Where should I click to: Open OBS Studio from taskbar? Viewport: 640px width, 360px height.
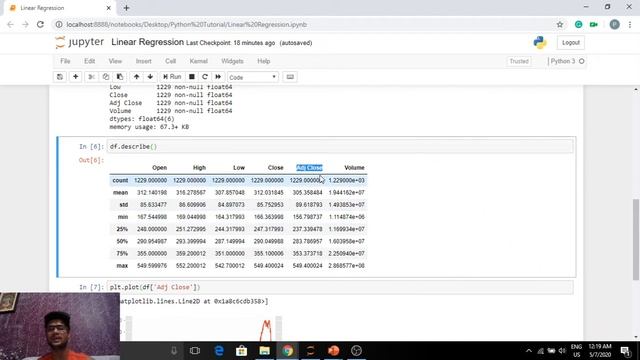click(x=356, y=351)
